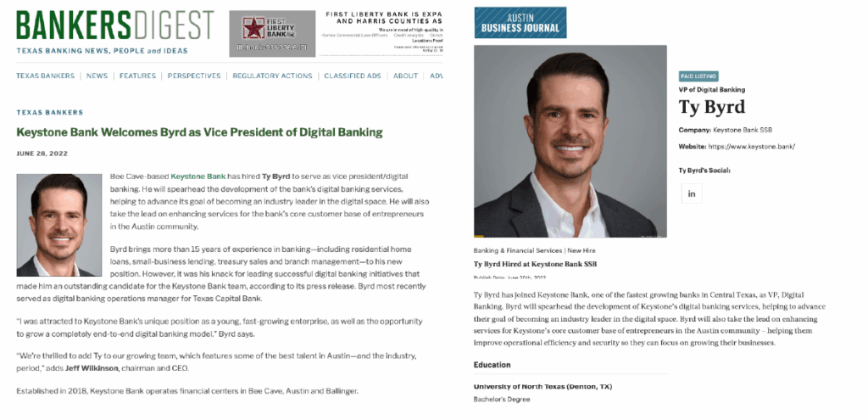The width and height of the screenshot is (868, 420).
Task: Click the 'Established in 2018' closing sentence
Action: pos(187,391)
